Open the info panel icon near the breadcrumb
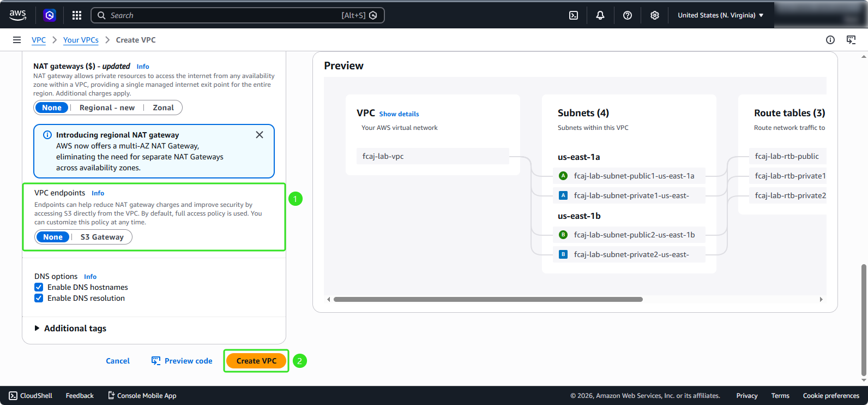This screenshot has width=868, height=405. (830, 40)
